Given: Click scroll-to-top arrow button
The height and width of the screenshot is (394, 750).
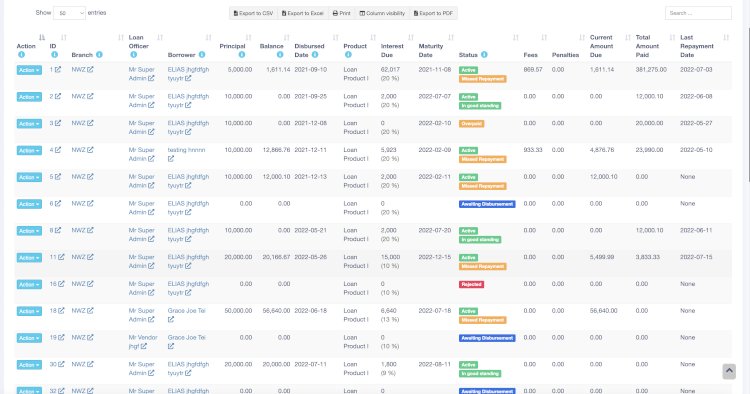Looking at the screenshot, I should (729, 371).
